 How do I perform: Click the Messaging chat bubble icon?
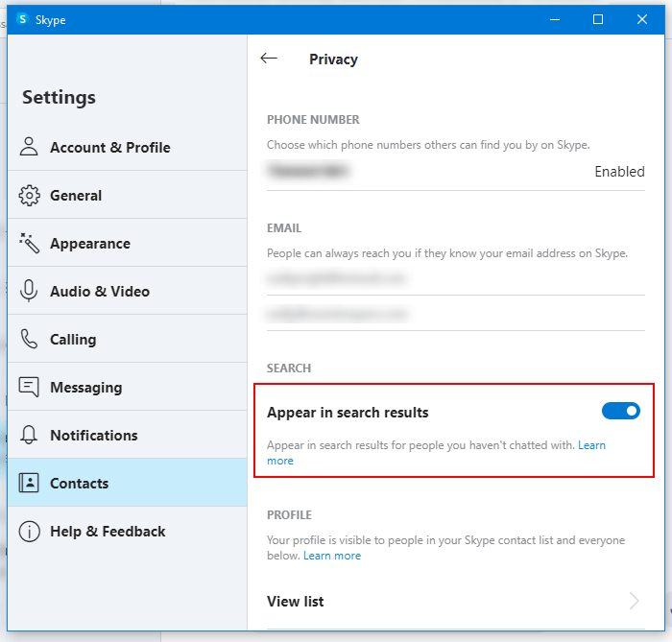[29, 387]
